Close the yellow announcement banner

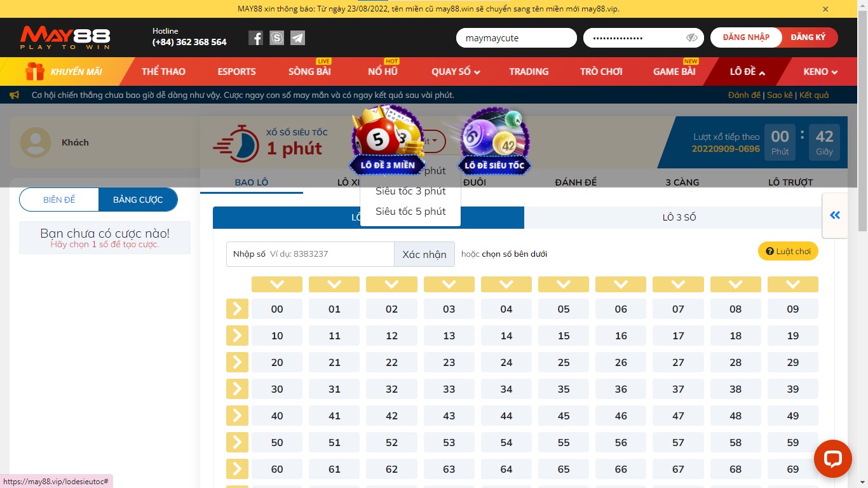pos(825,9)
